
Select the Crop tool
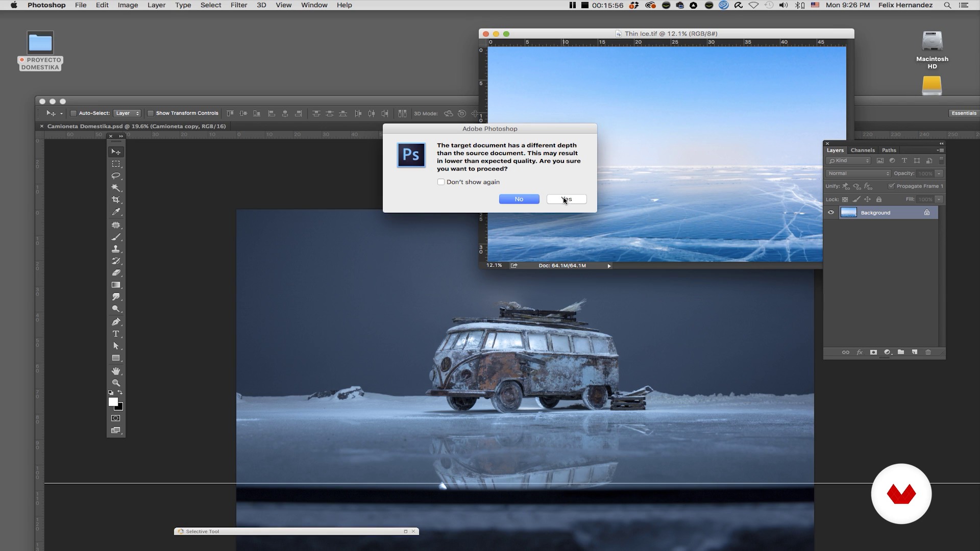116,200
